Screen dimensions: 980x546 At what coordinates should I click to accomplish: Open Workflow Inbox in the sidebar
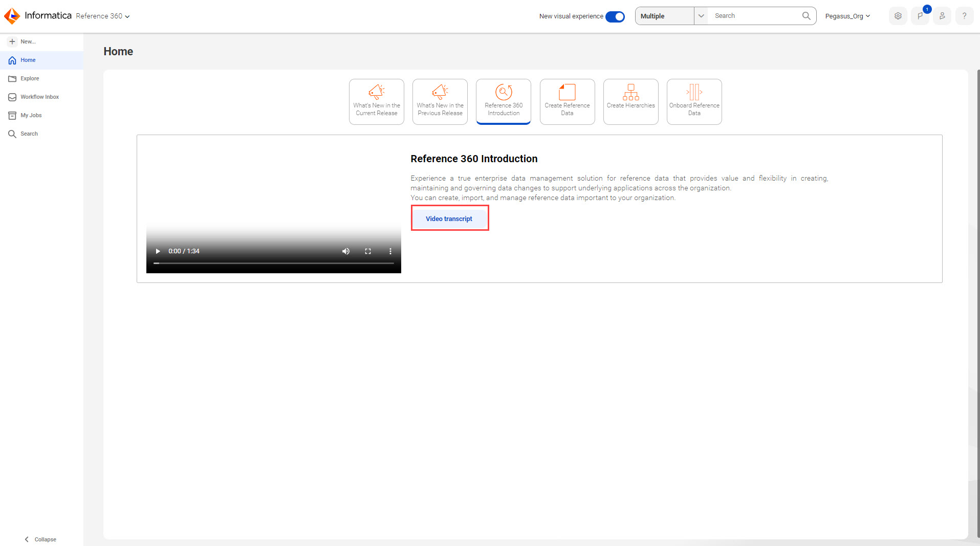click(41, 97)
